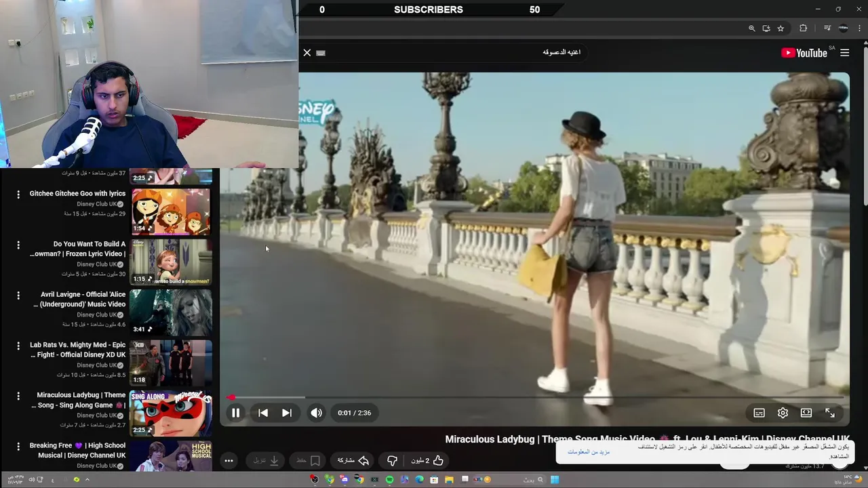Open the Chrome three-dot menu
This screenshot has height=488, width=868.
(859, 28)
